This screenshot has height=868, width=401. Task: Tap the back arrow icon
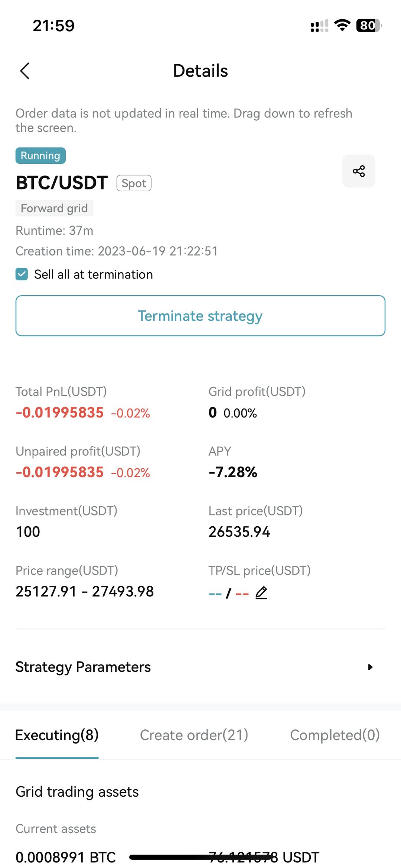25,71
